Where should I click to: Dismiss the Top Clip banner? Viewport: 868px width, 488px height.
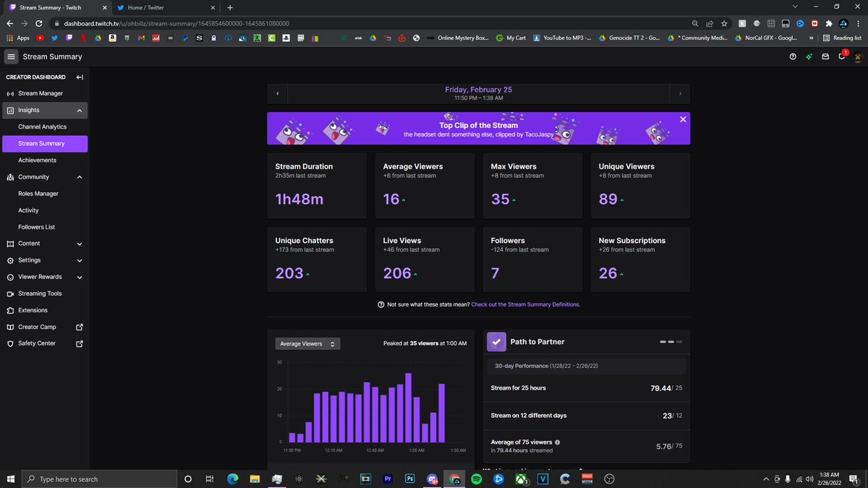pyautogui.click(x=682, y=119)
